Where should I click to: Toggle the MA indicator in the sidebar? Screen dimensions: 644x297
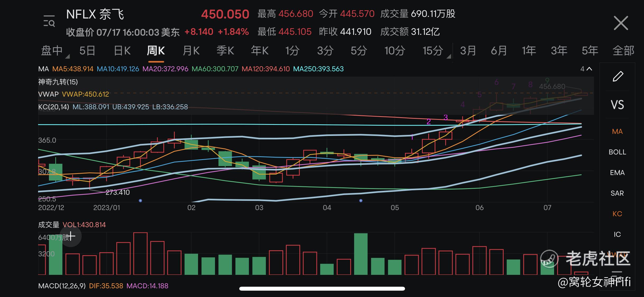(617, 131)
